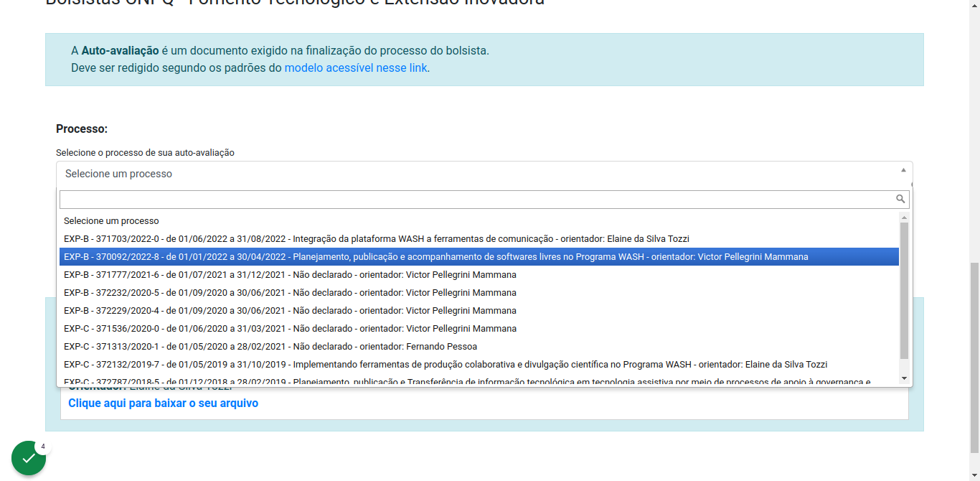Click 'Selecione o processo de sua auto-avaliação' text
Screen dimensions: 980x481
145,153
